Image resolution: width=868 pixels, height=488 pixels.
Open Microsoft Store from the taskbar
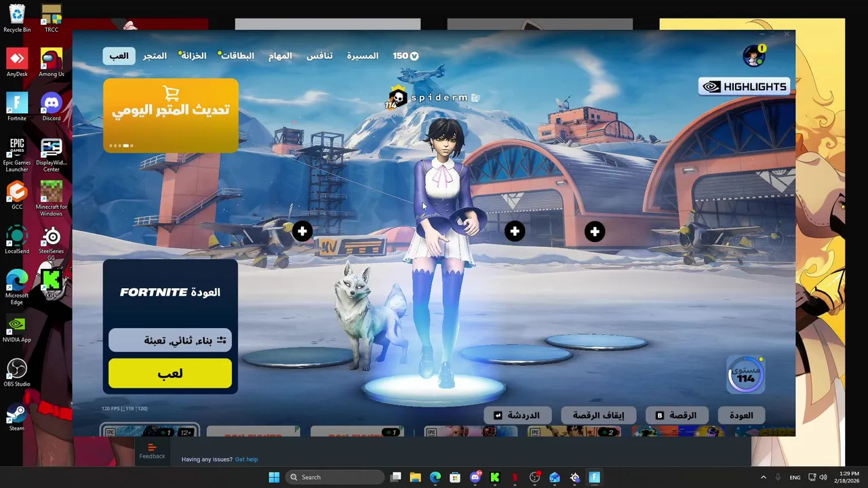[455, 477]
